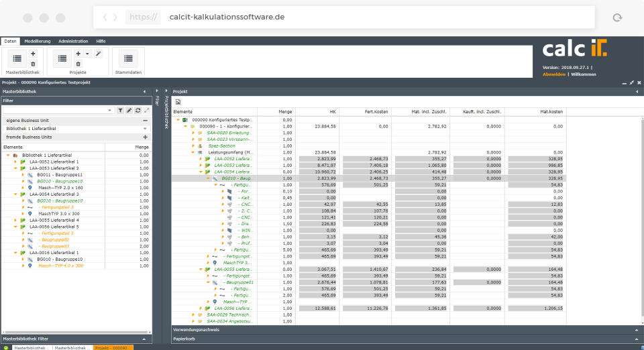Click the Projekte magic wand icon
Screen dimensions: 644x350
(x=98, y=54)
